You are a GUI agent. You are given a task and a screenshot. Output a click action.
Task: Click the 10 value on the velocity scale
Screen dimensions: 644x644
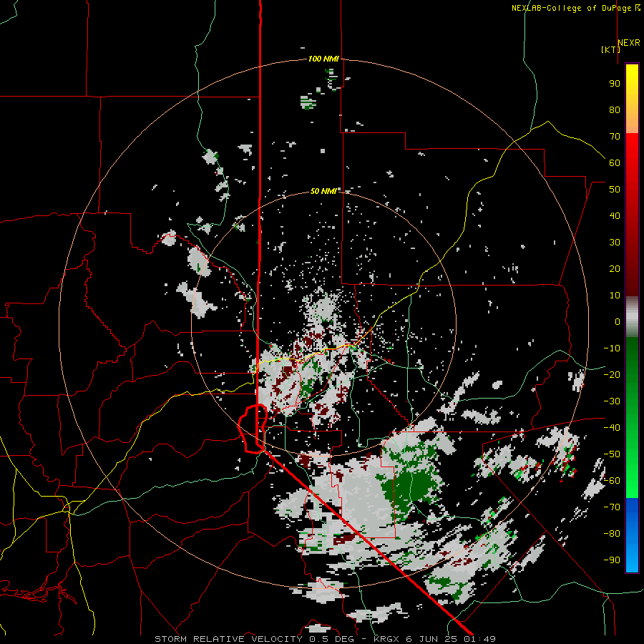tap(615, 296)
